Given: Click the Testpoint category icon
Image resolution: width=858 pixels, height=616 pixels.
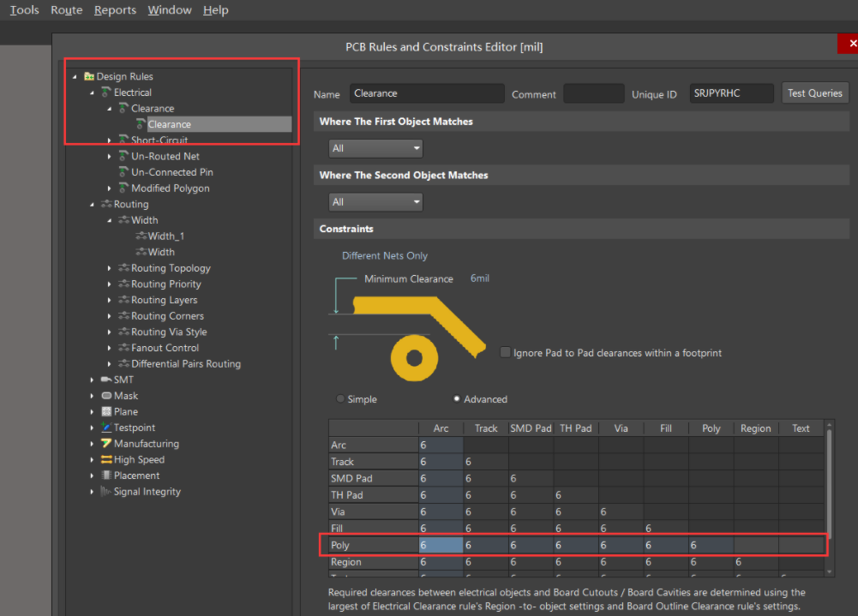Looking at the screenshot, I should coord(106,428).
